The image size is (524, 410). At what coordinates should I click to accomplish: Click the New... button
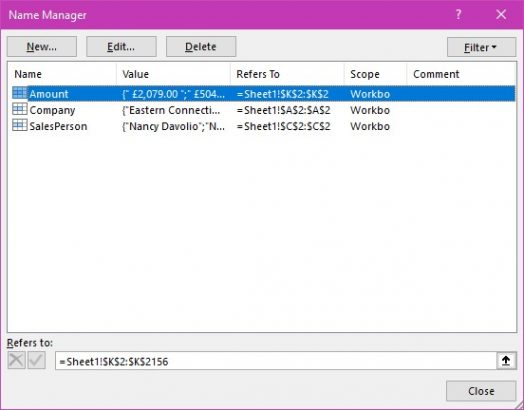[42, 46]
